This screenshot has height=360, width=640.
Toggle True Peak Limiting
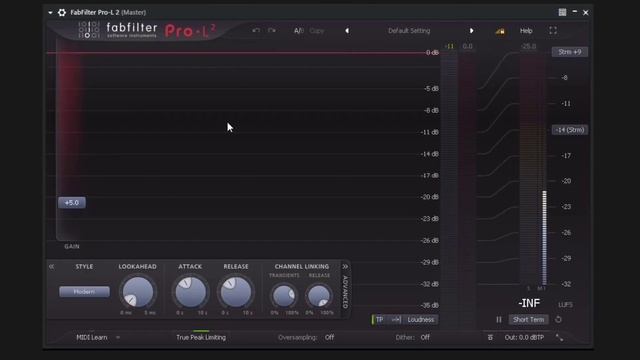pos(201,338)
